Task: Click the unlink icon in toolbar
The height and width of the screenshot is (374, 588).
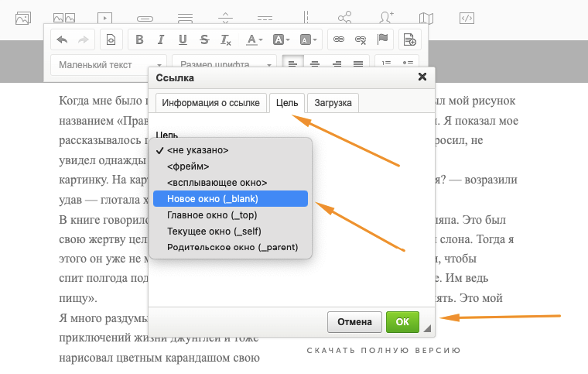Action: (360, 39)
